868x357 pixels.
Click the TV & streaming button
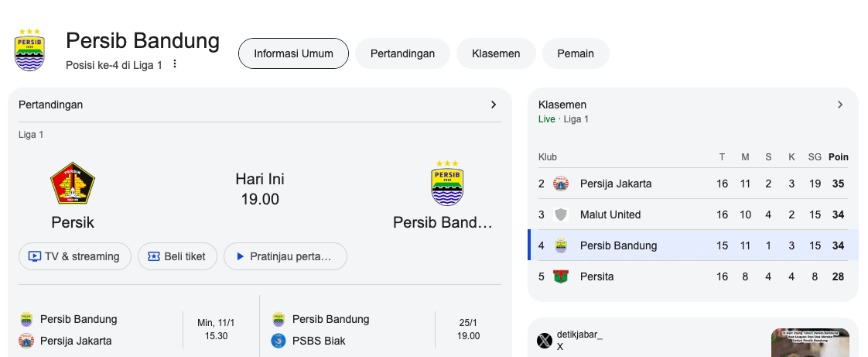(74, 256)
